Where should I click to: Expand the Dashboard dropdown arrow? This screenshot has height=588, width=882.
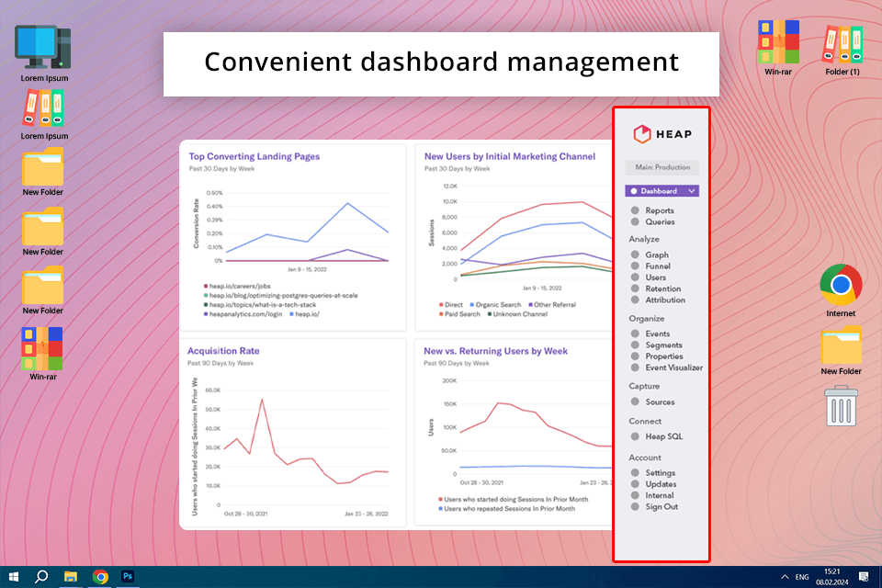pyautogui.click(x=692, y=191)
